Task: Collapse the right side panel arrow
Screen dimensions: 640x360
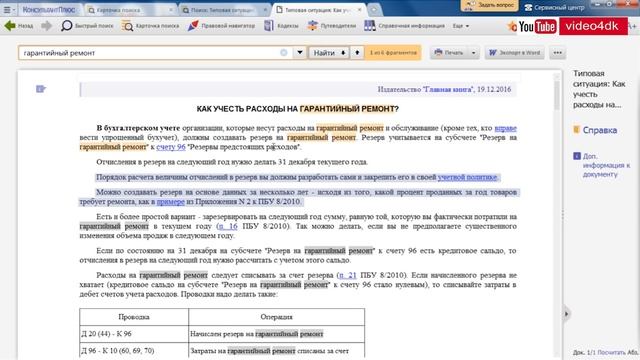Action: (566, 314)
